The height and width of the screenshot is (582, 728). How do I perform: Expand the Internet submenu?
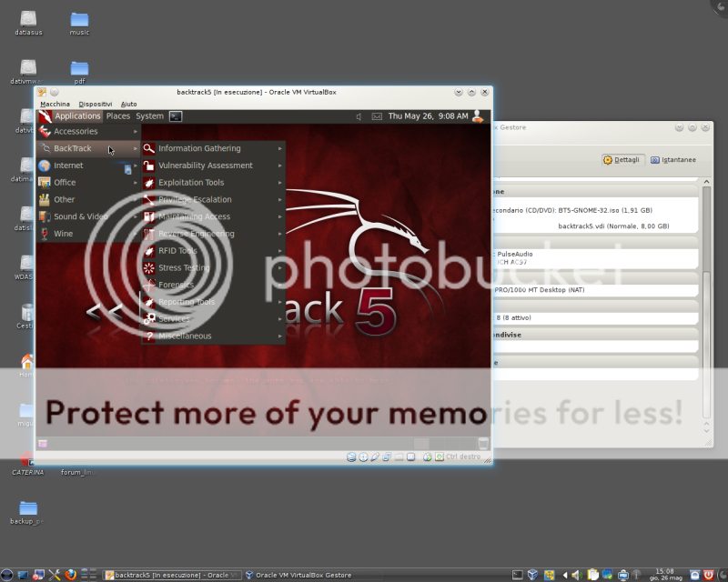click(88, 166)
